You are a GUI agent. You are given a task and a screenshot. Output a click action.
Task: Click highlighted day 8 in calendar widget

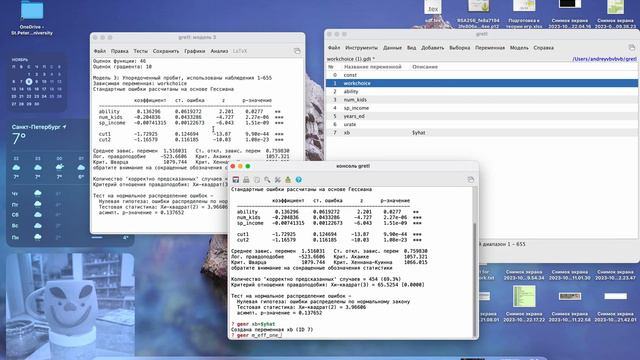coord(29,82)
